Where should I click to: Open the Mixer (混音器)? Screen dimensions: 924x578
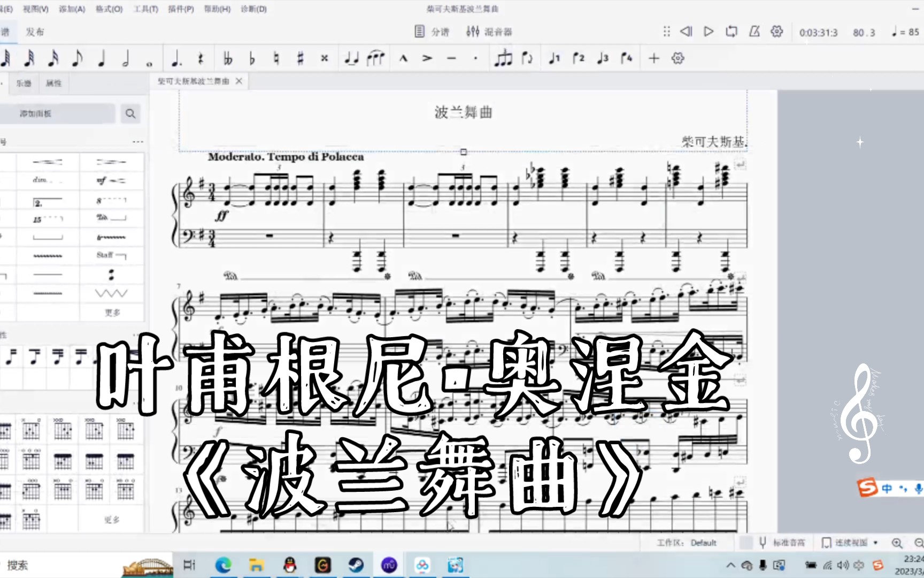(489, 32)
